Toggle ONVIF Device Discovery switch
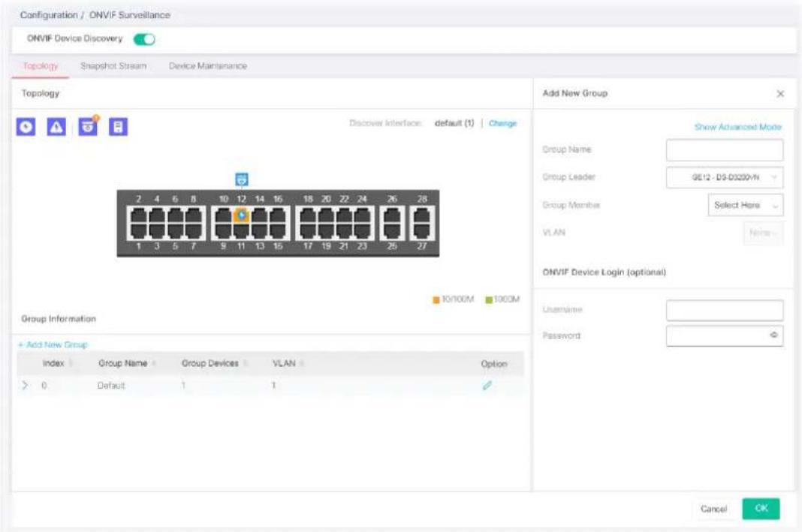Screen dimensions: 802x532 [x=144, y=39]
